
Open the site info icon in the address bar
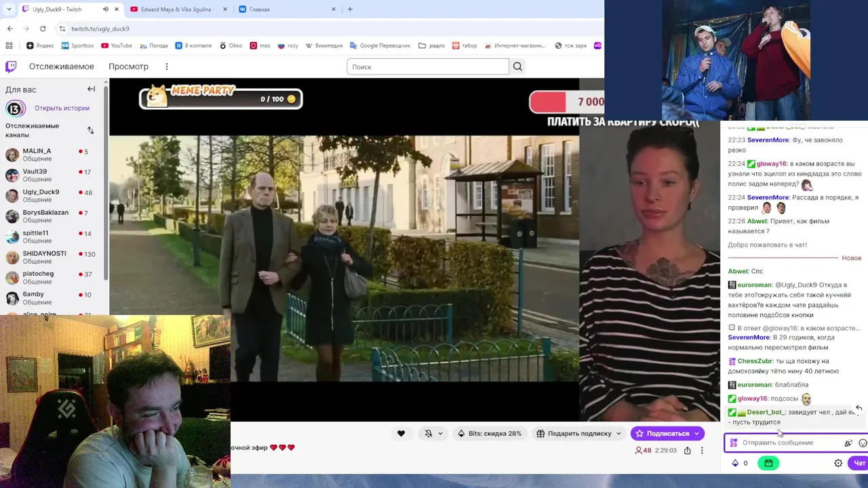pyautogui.click(x=62, y=28)
